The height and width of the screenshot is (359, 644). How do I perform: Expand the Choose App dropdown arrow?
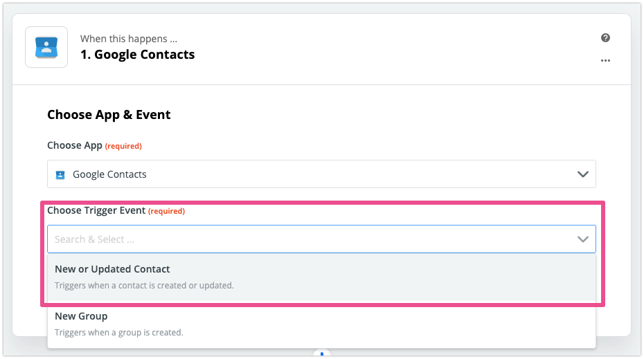582,174
